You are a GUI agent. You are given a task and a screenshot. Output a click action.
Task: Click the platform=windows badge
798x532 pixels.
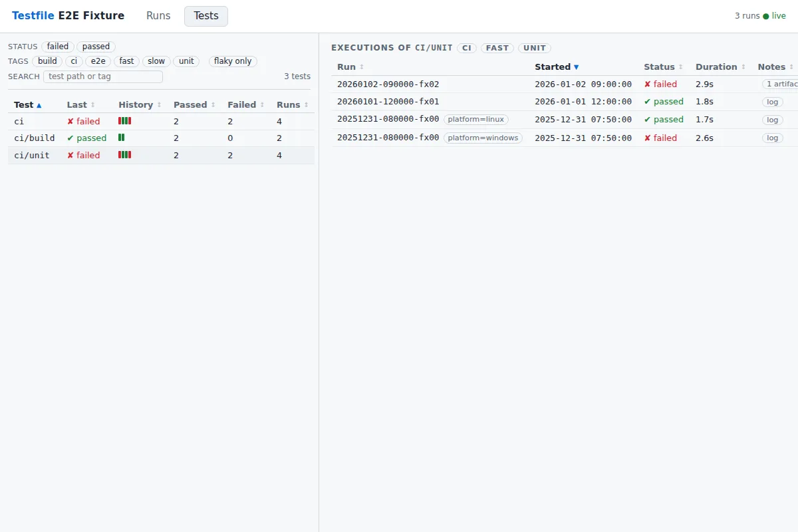coord(483,138)
